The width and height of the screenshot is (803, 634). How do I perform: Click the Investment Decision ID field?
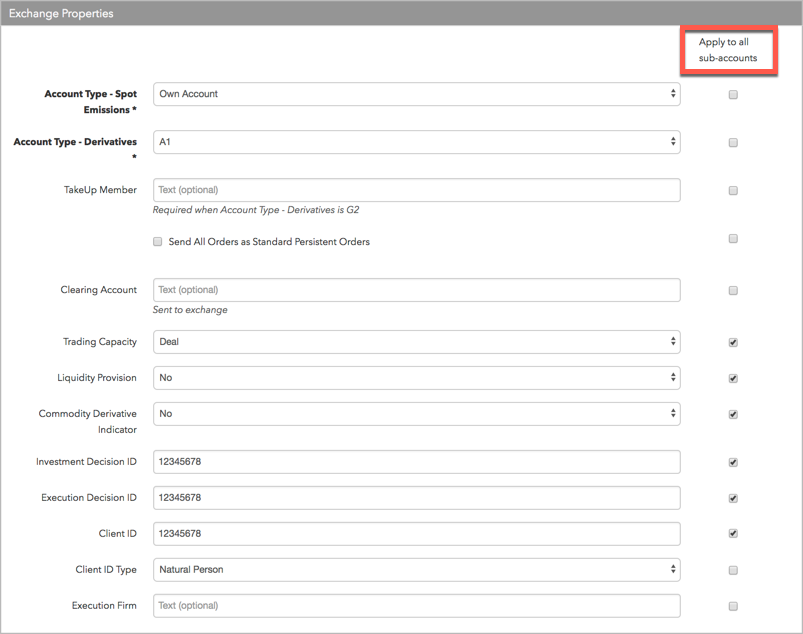(416, 462)
